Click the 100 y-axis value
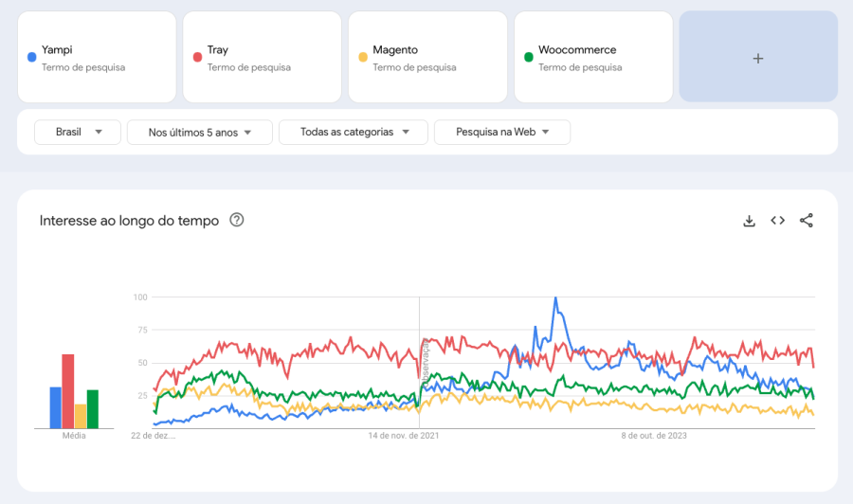The width and height of the screenshot is (853, 504). point(140,297)
